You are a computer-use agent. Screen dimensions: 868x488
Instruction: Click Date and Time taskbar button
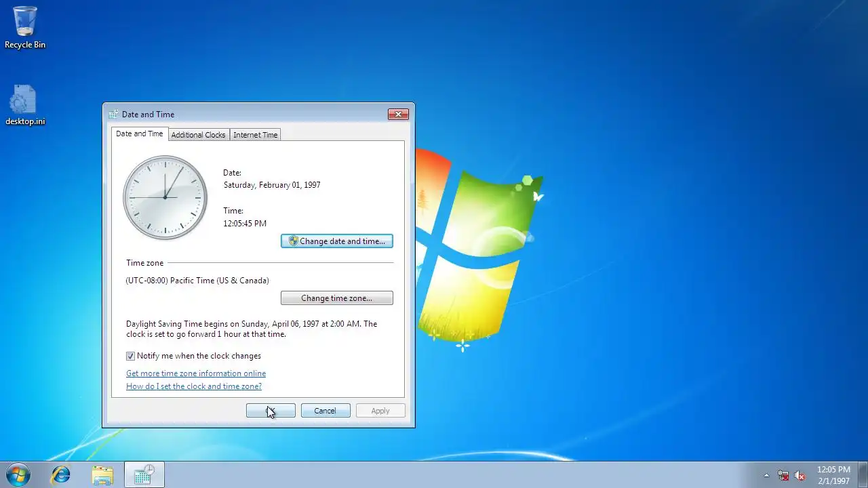[x=144, y=475]
